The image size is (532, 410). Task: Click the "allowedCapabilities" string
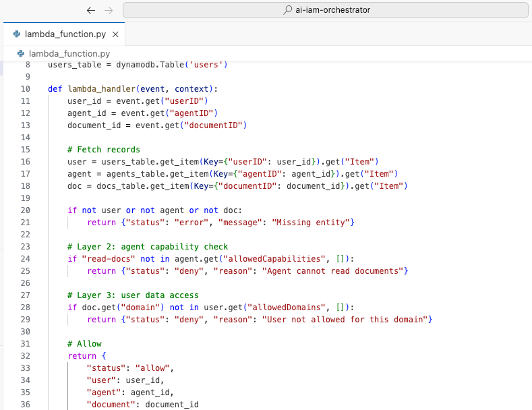click(274, 259)
